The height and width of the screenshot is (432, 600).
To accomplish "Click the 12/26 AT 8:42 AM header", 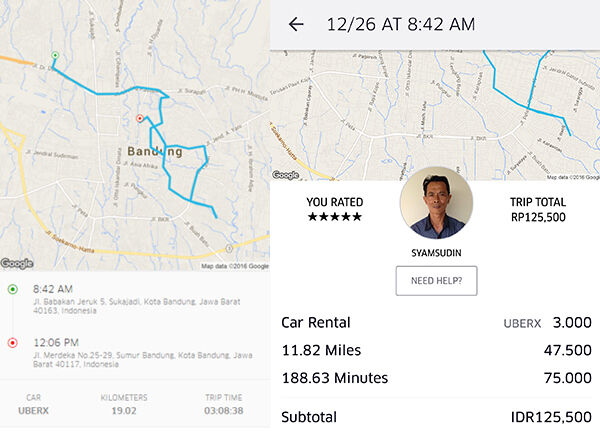I will coord(400,24).
